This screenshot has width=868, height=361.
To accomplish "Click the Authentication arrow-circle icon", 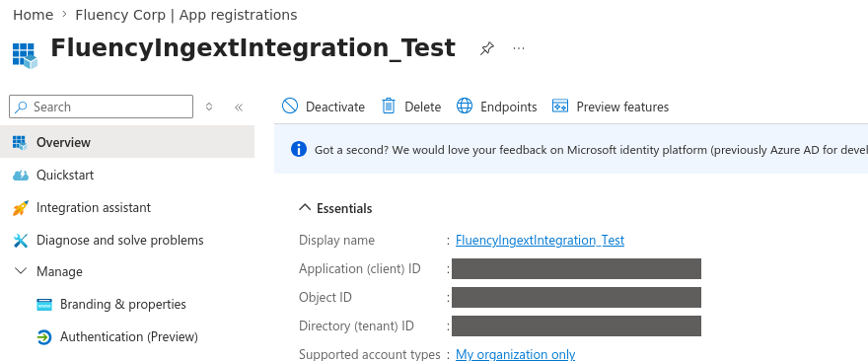I will click(x=44, y=337).
